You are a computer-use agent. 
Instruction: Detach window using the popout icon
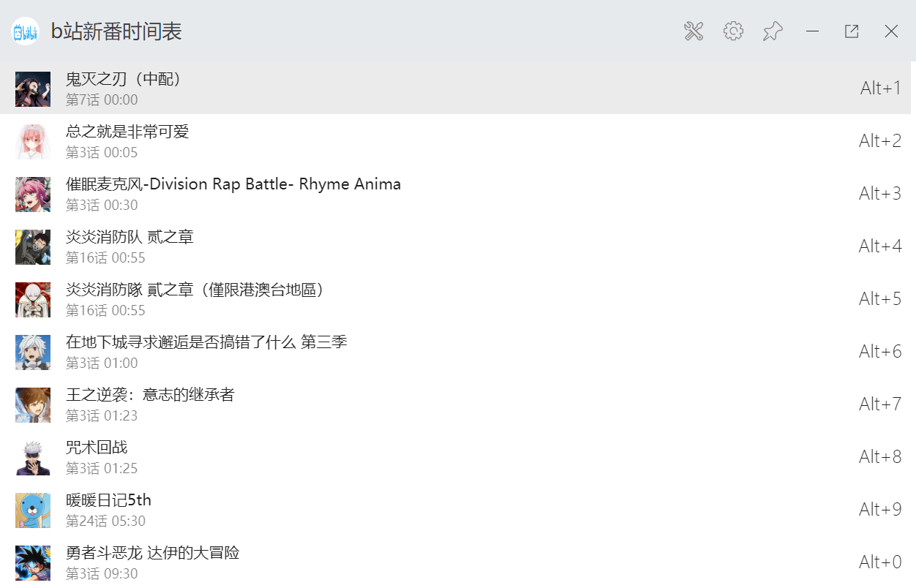coord(852,31)
